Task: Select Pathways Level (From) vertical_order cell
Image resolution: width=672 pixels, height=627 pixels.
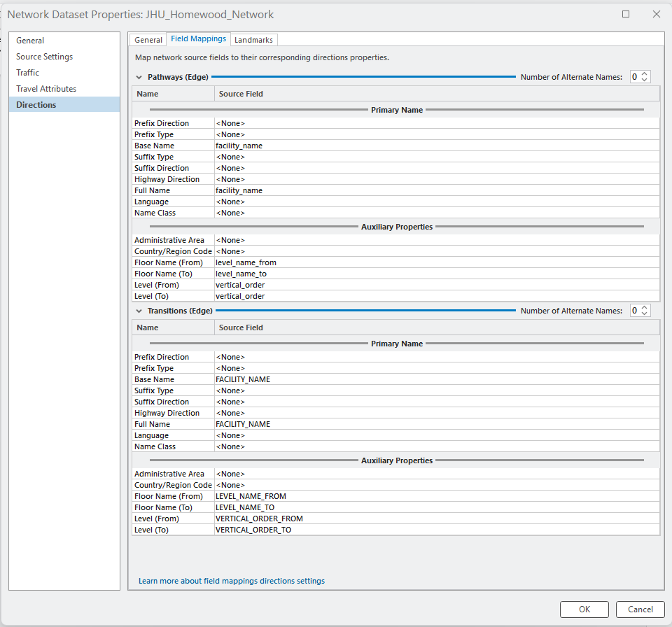Action: [x=437, y=285]
